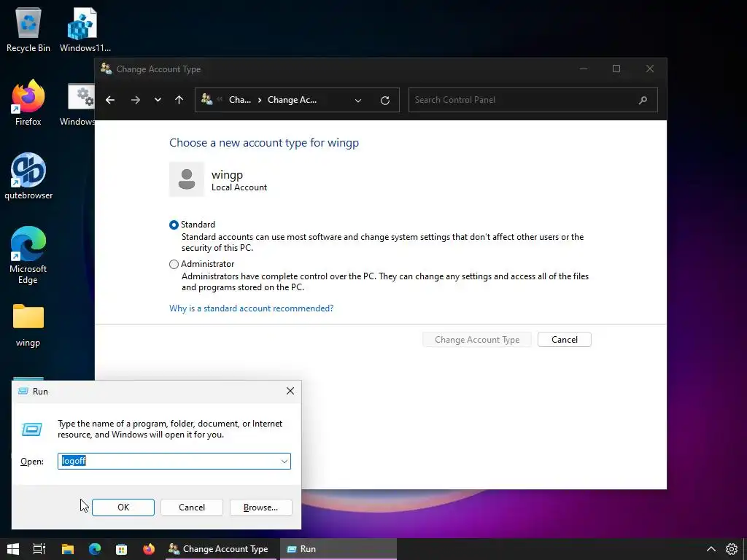Image resolution: width=747 pixels, height=560 pixels.
Task: Minimize the Change Account Type window
Action: pos(583,69)
